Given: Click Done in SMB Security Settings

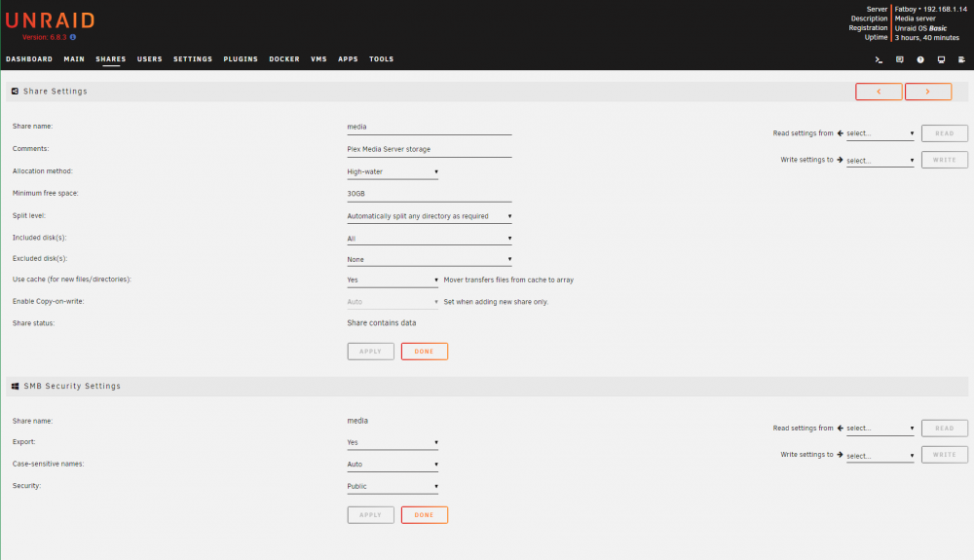Looking at the screenshot, I should (425, 514).
